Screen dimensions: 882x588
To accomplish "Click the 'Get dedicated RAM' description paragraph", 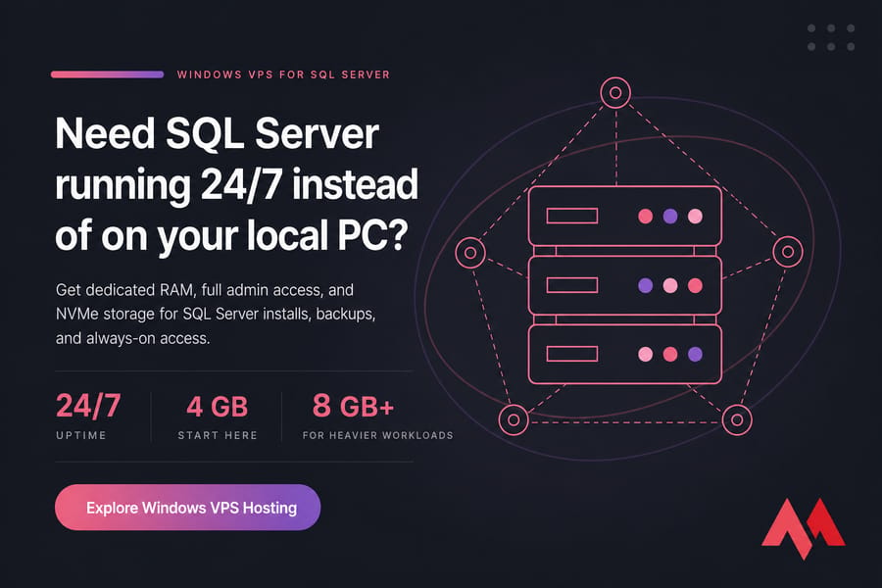I will point(216,314).
